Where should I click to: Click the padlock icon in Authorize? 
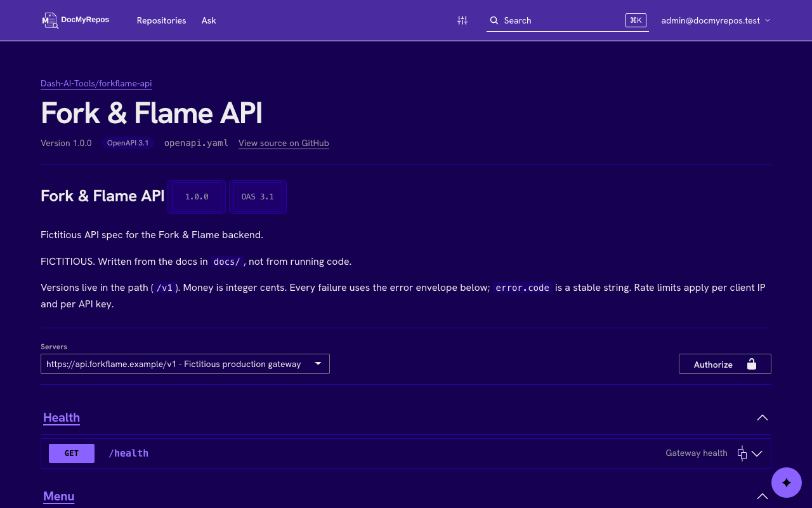point(752,364)
